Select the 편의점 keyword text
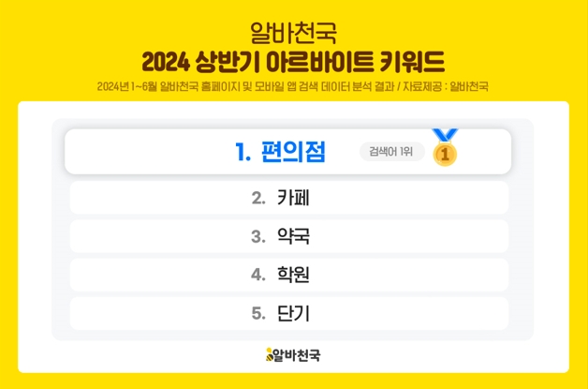The height and width of the screenshot is (389, 588). pyautogui.click(x=296, y=152)
